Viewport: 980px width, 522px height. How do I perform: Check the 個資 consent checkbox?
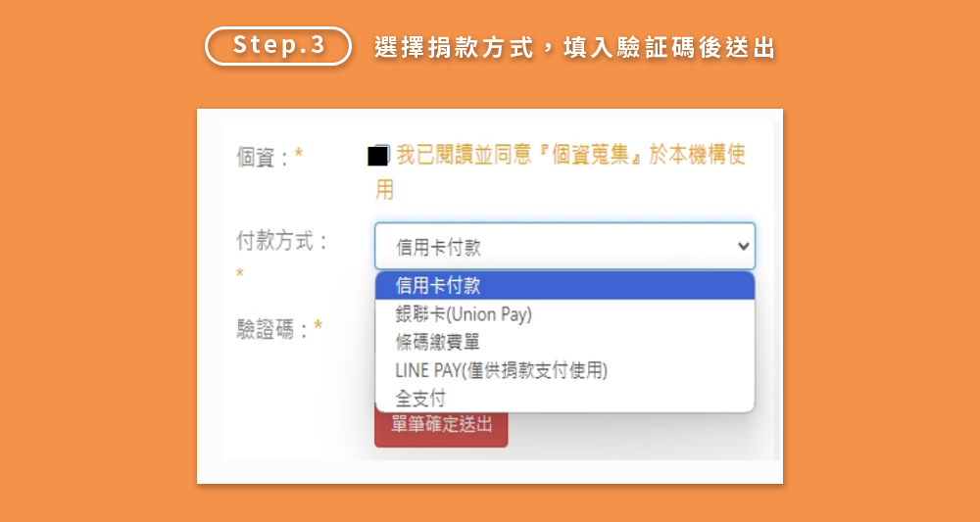(x=378, y=156)
